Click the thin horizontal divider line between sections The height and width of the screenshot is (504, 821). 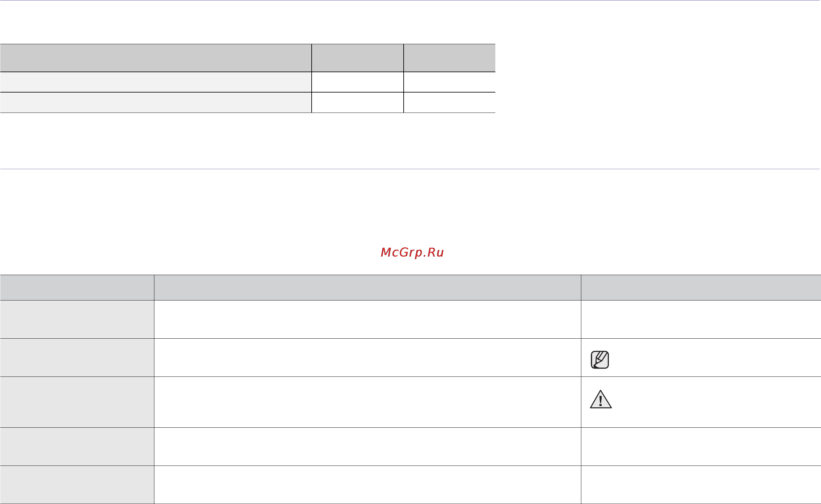pos(410,169)
